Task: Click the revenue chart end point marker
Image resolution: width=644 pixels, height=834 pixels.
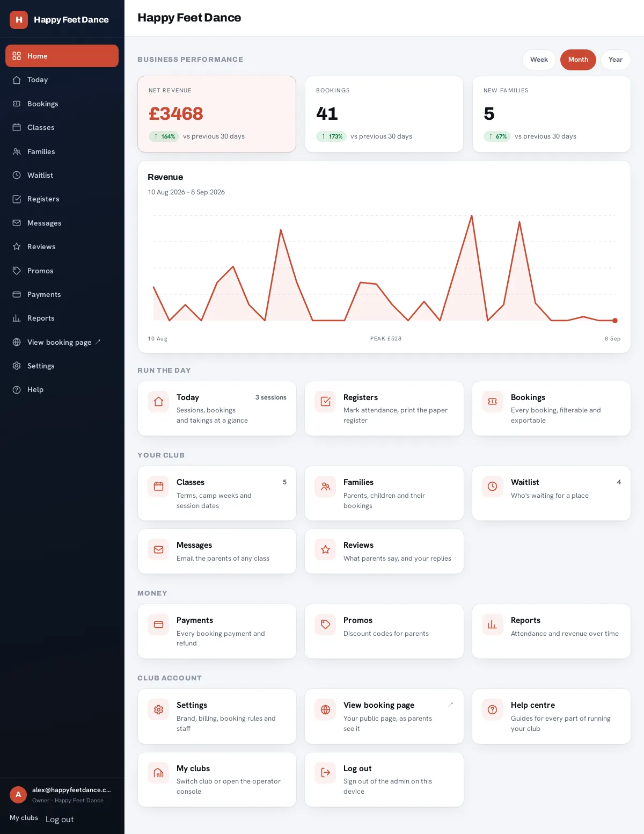Action: tap(615, 321)
